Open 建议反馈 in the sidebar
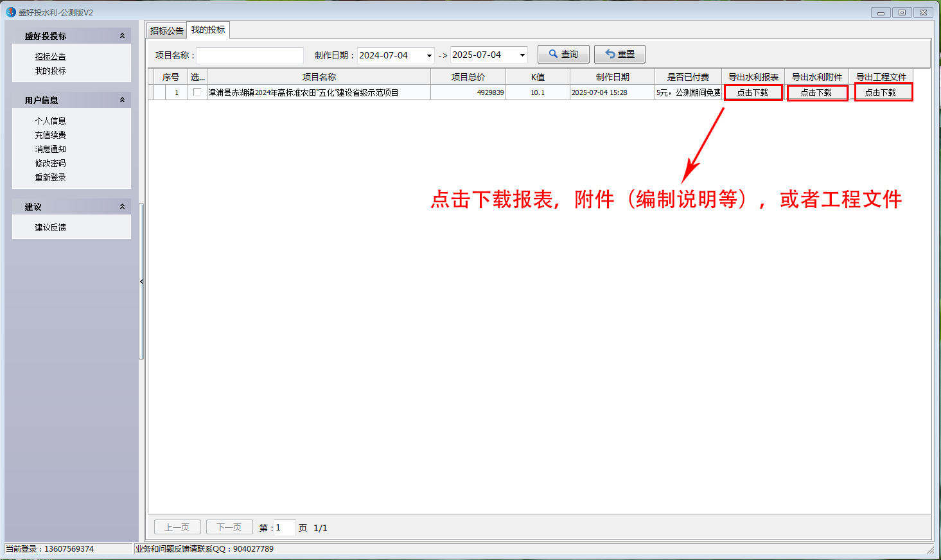941x560 pixels. (x=50, y=227)
